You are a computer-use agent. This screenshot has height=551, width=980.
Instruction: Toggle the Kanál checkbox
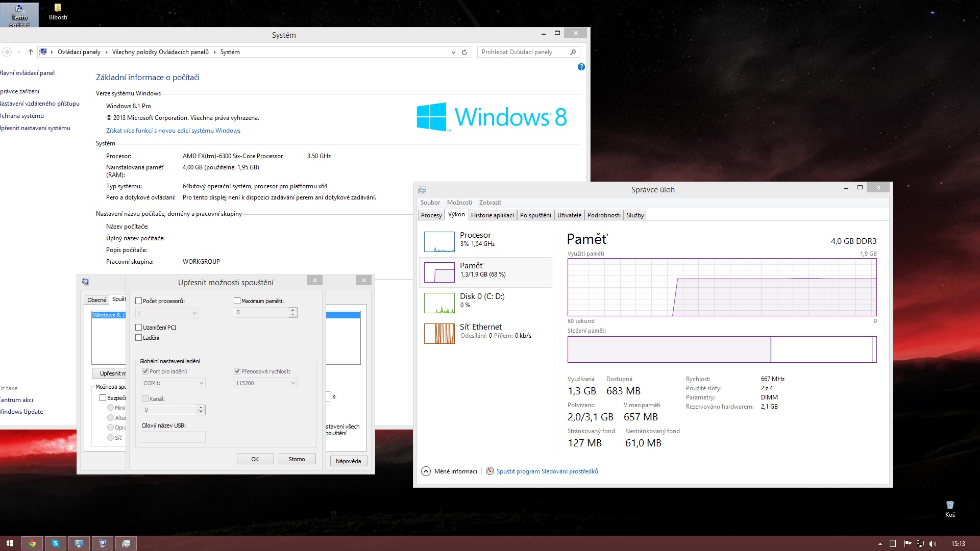pyautogui.click(x=145, y=399)
